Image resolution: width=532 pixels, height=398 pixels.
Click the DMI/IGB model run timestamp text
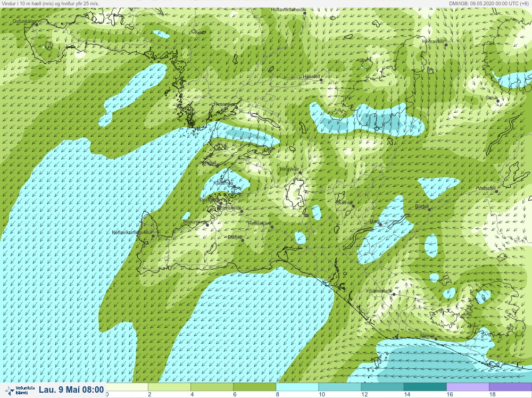coord(488,3)
